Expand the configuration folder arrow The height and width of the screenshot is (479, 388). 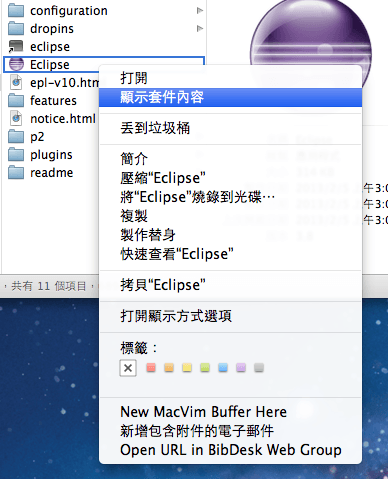[x=200, y=10]
